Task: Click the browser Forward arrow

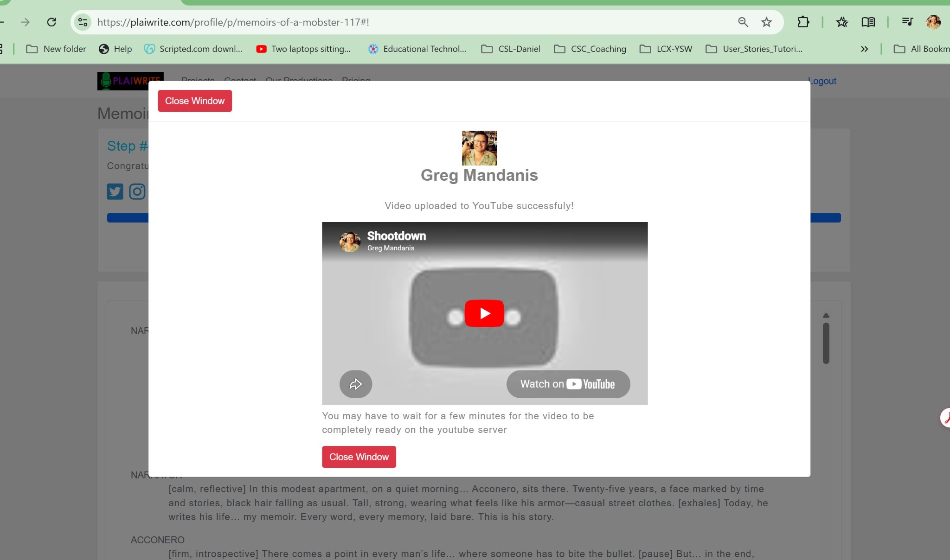Action: click(25, 22)
